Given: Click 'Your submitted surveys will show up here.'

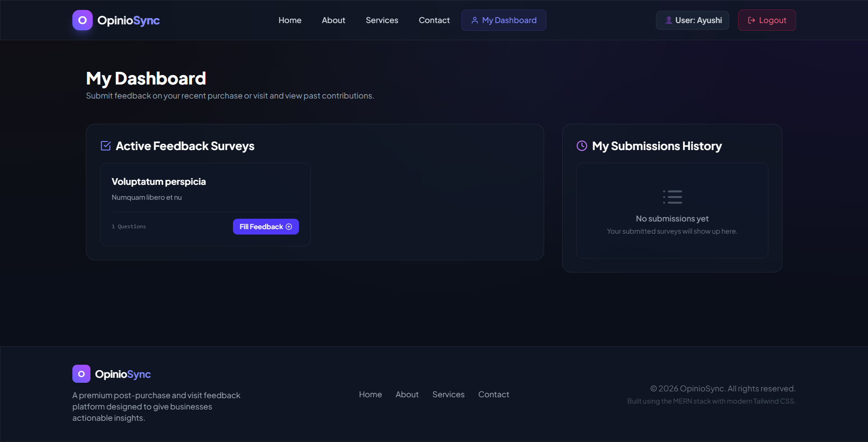Looking at the screenshot, I should point(672,231).
